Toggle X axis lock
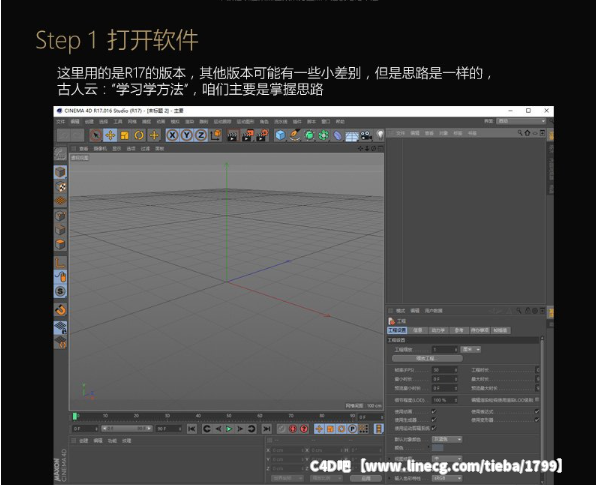The image size is (596, 485). (172, 135)
